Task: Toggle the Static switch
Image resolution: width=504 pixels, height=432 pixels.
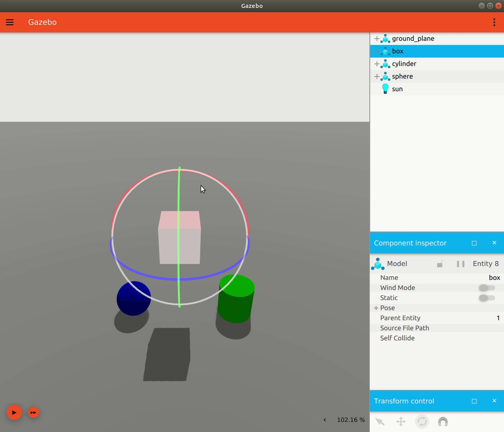Action: pyautogui.click(x=487, y=298)
